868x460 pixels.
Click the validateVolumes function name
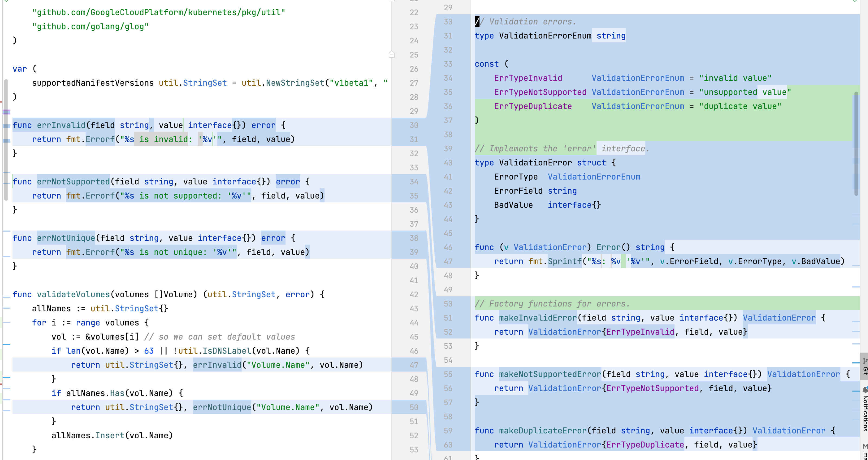click(x=73, y=294)
